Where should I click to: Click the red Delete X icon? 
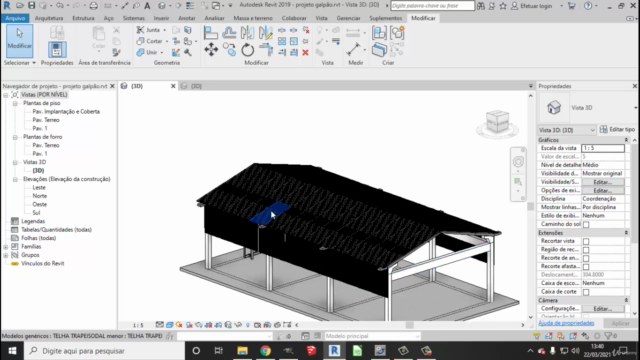coord(305,53)
